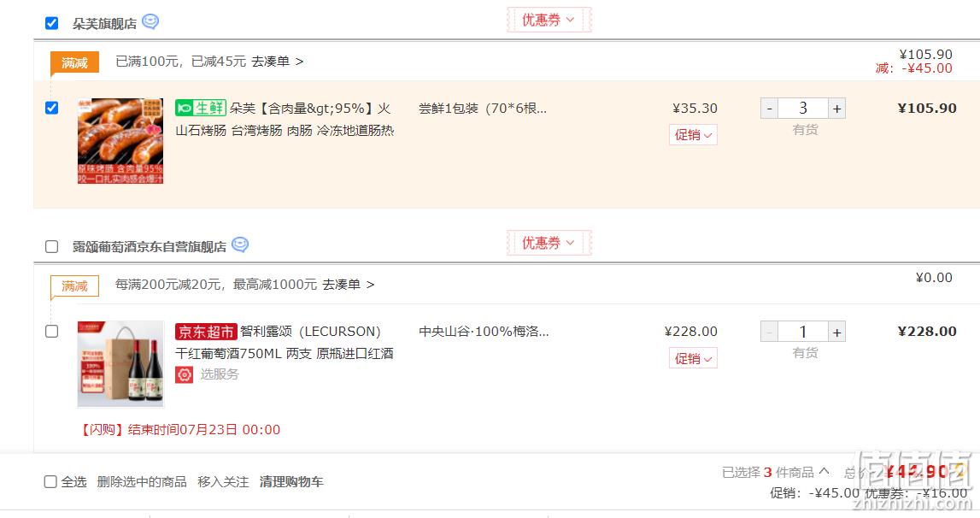980x518 pixels.
Task: Open chat icon beside 露颂葡萄酒京东自营旗舰店
Action: 240,244
